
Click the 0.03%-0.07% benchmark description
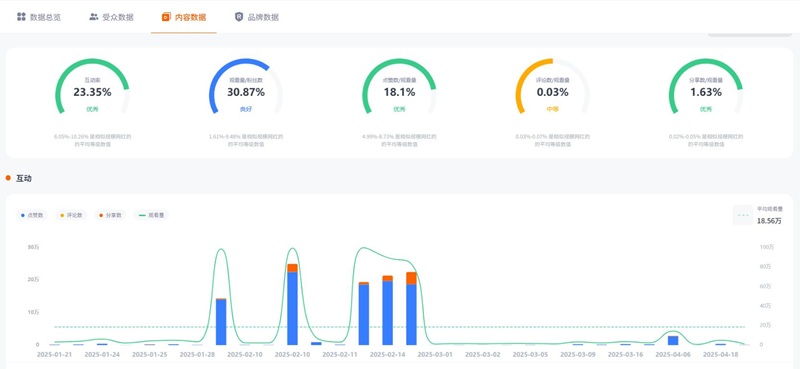(x=553, y=140)
